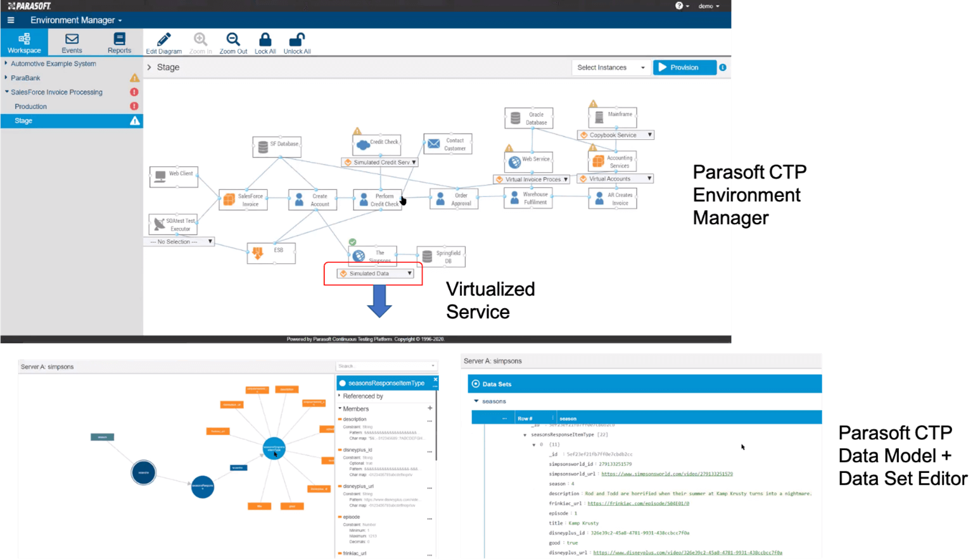Click the ParaBank warning triangle icon
The width and height of the screenshot is (980, 559).
(x=134, y=78)
